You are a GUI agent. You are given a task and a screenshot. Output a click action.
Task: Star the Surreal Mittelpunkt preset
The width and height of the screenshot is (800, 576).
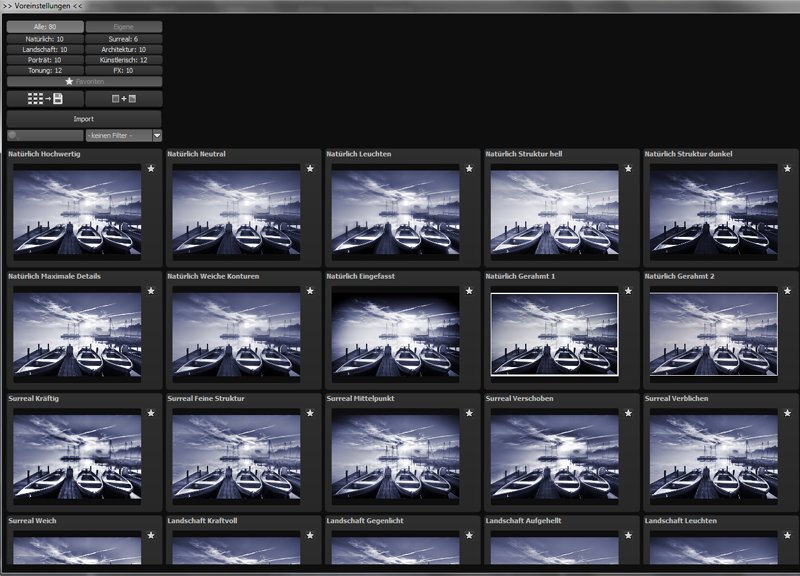click(x=469, y=414)
